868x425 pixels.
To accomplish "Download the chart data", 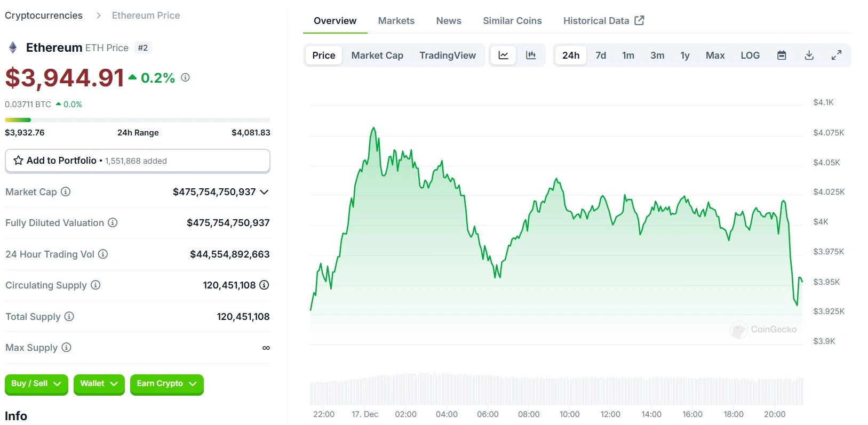I will [809, 55].
